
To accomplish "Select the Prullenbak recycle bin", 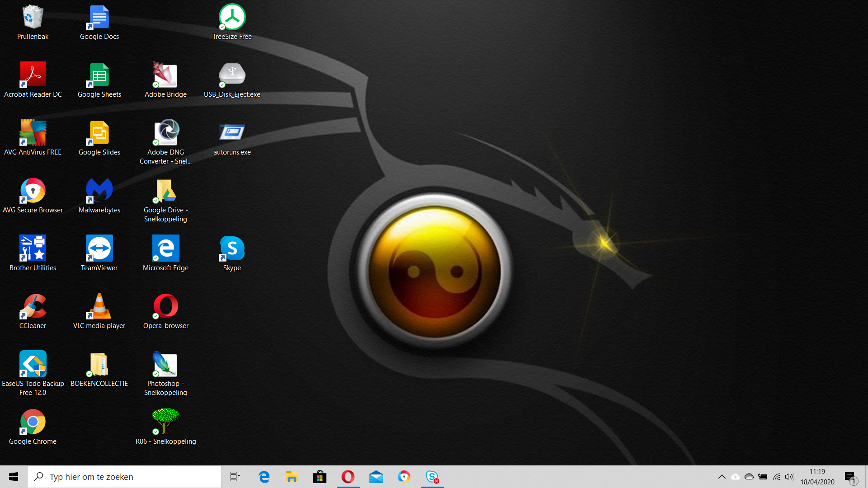I will 33,18.
